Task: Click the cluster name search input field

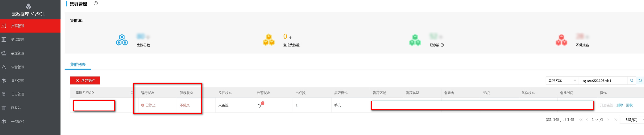Action: 603,81
